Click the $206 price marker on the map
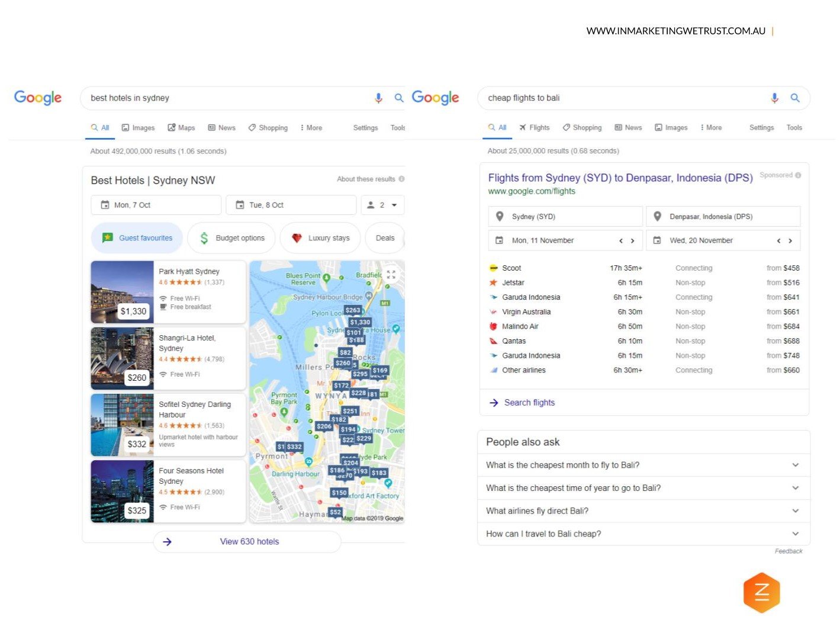 324,426
